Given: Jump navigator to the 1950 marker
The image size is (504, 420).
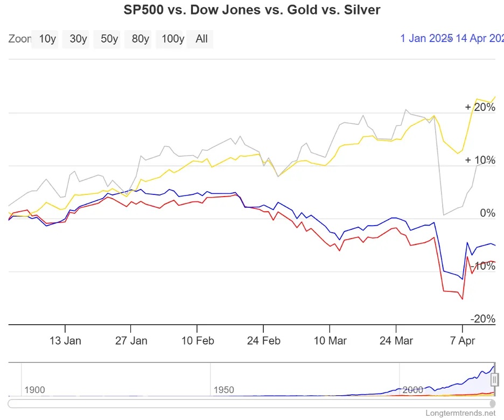Looking at the screenshot, I should click(x=223, y=389).
